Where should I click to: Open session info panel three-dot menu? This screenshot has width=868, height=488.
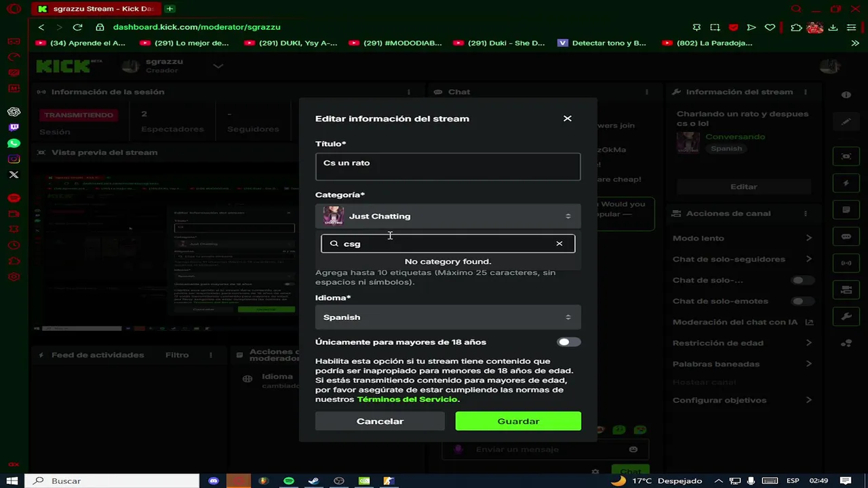[408, 92]
